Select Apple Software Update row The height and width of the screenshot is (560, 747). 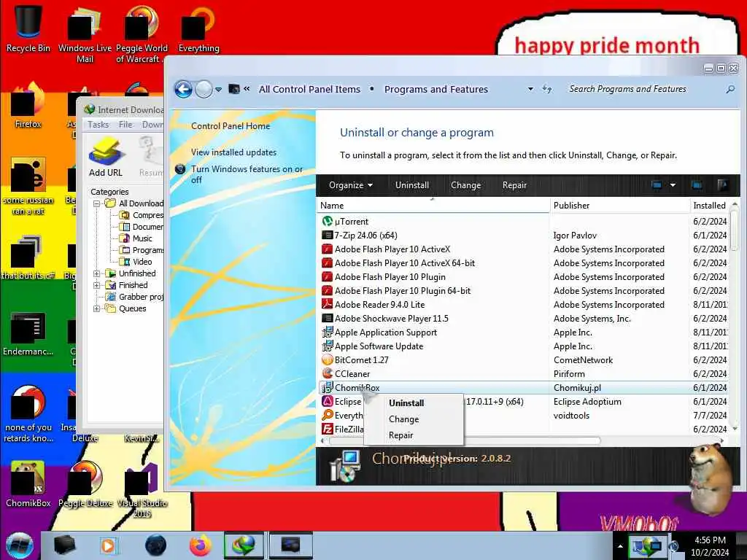click(x=524, y=346)
